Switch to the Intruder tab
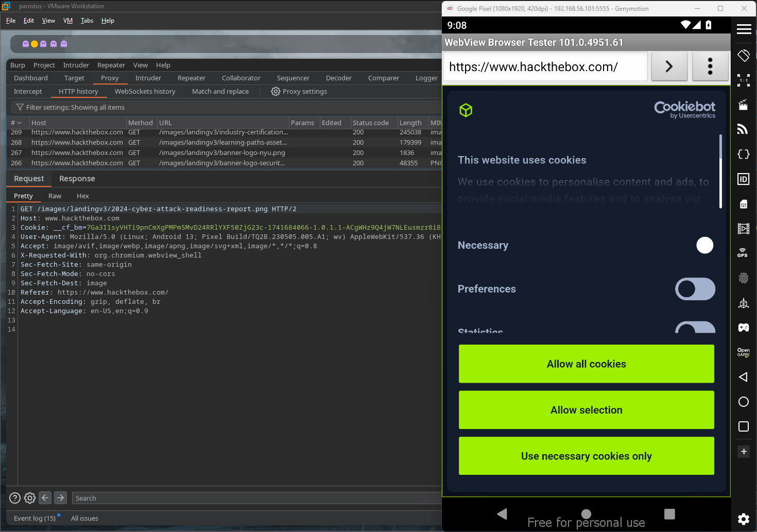Screen dimensions: 757x532 pos(148,78)
